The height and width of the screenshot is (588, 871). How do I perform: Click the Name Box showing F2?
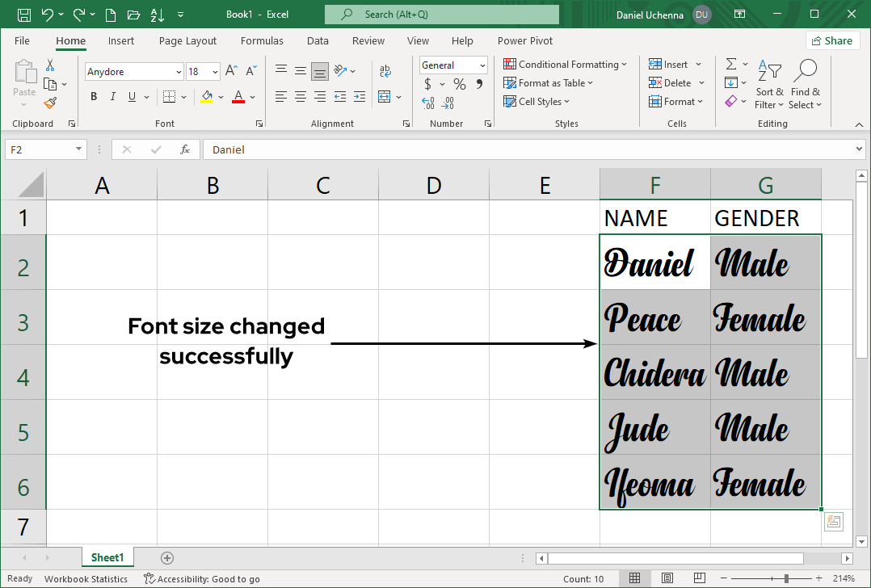(39, 149)
